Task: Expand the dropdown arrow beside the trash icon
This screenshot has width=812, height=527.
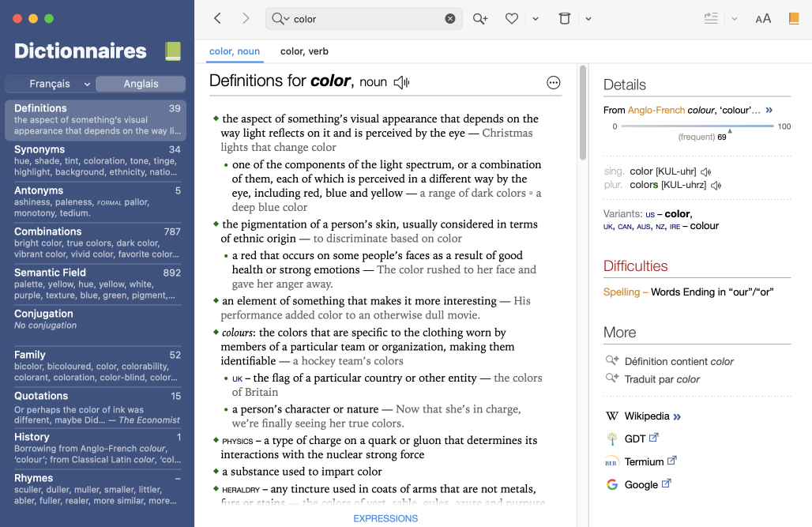Action: (588, 19)
